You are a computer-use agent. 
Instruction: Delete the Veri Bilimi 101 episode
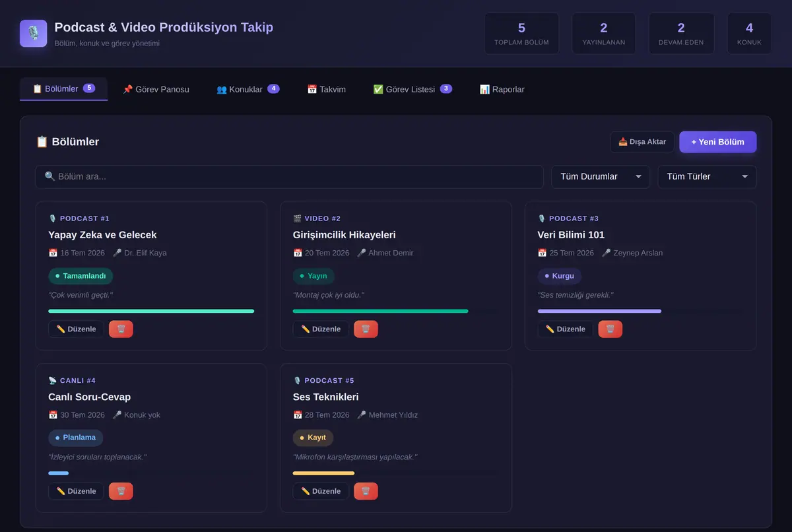610,329
